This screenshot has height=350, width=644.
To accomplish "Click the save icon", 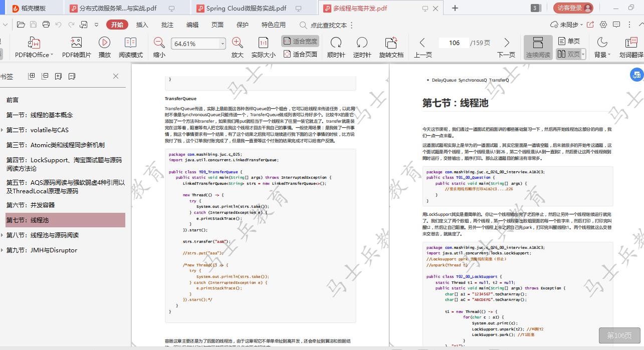I will click(33, 25).
